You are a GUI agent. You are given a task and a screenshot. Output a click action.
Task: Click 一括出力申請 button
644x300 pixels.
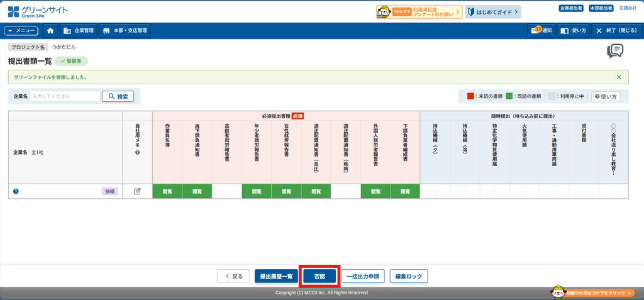click(363, 276)
